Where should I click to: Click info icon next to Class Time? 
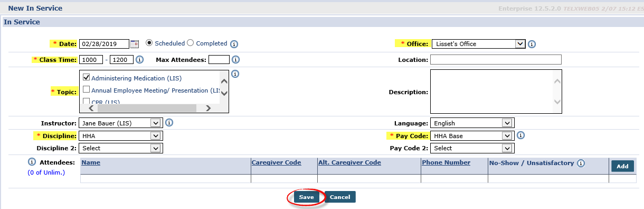[140, 60]
